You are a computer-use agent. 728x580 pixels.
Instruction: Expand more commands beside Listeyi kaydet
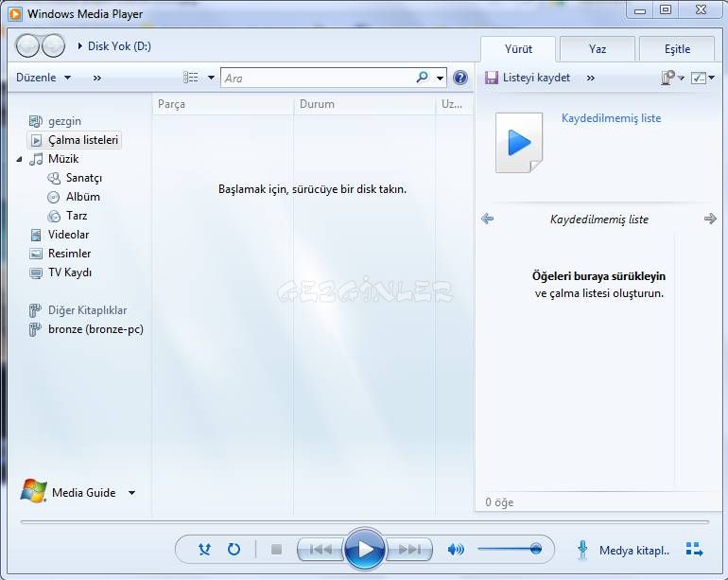(x=591, y=79)
